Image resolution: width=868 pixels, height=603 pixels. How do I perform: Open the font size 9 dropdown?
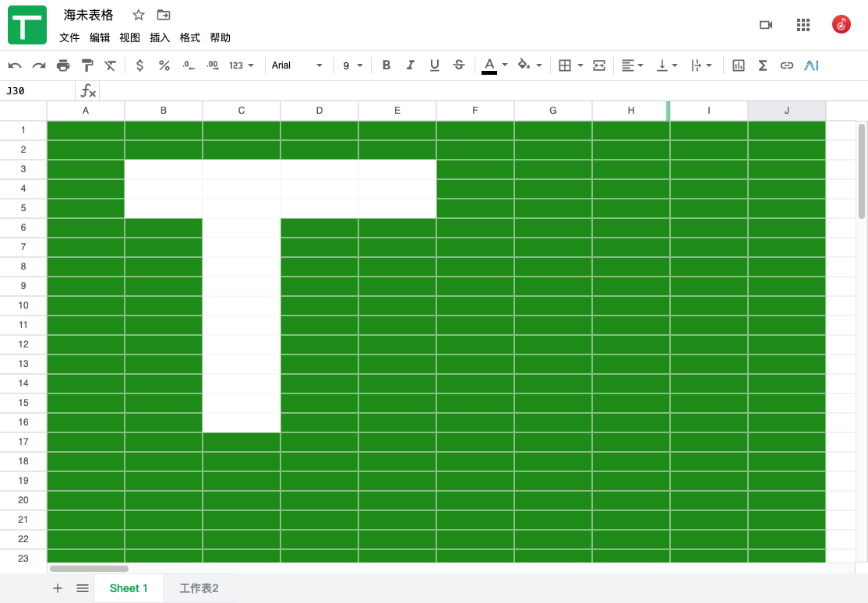coord(353,65)
